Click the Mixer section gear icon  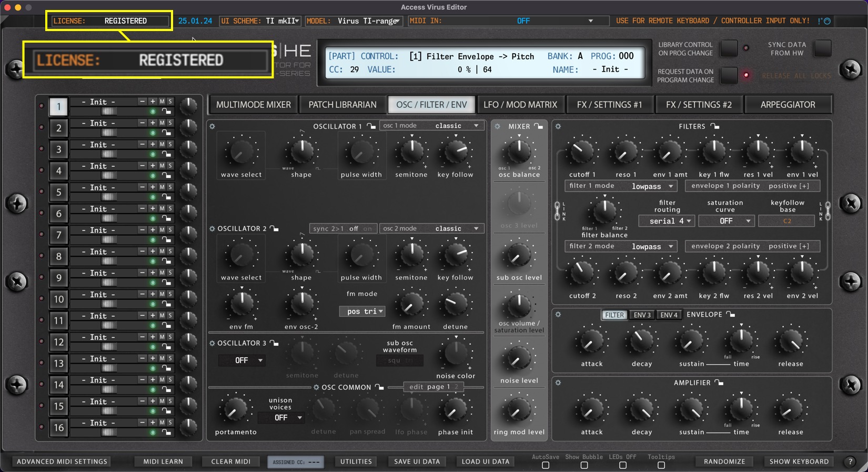point(498,126)
